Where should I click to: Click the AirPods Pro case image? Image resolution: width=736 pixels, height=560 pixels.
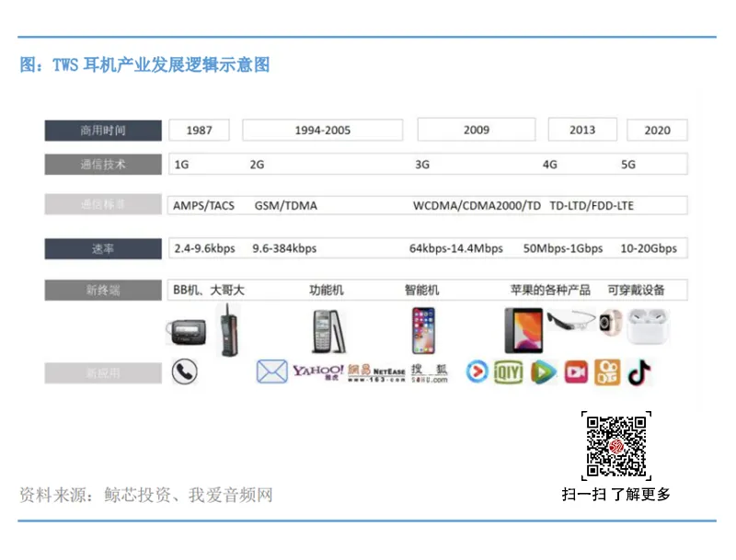[649, 326]
